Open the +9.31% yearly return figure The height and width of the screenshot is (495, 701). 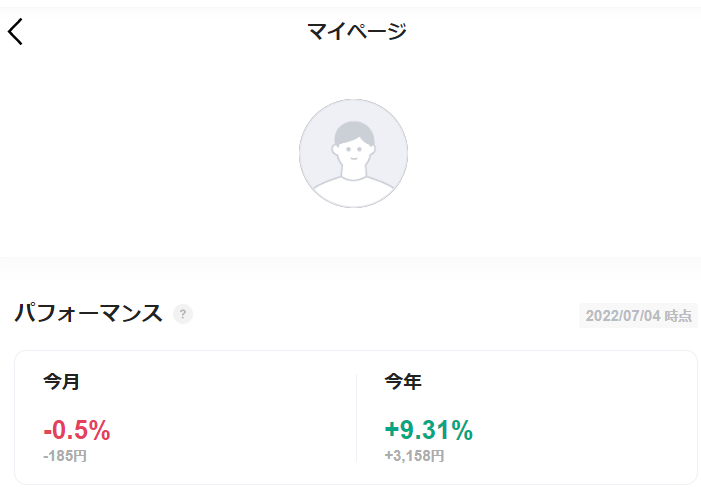(429, 430)
